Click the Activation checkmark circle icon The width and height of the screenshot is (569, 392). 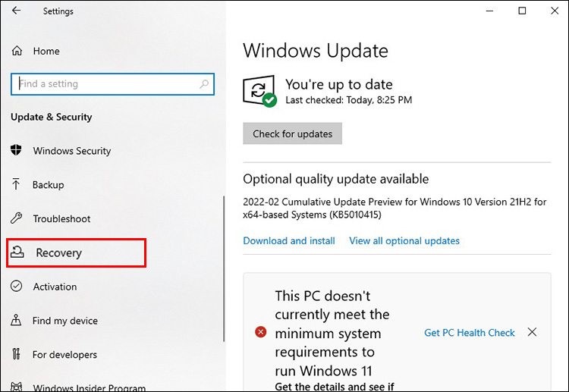(x=17, y=286)
